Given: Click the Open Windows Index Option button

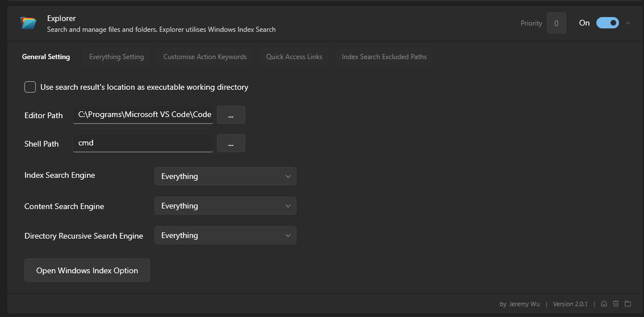Looking at the screenshot, I should click(x=87, y=270).
